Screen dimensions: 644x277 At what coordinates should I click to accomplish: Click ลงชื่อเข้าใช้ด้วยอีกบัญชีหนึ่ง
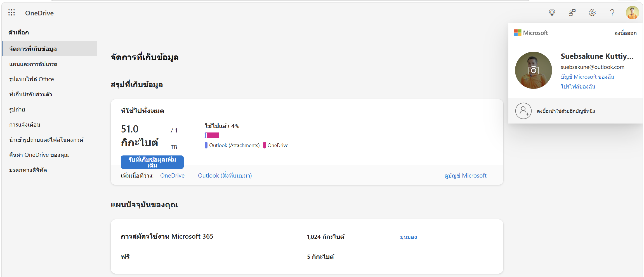[566, 111]
